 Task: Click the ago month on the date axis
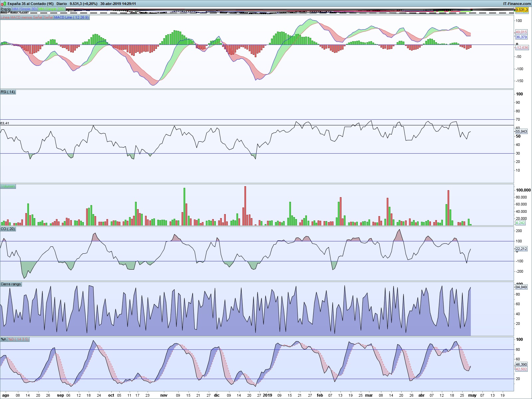point(6,395)
